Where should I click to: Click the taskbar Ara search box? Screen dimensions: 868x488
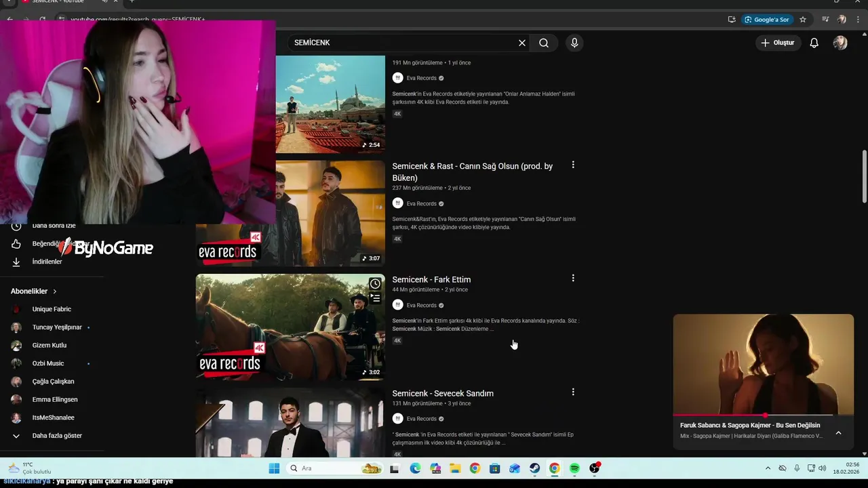click(x=334, y=468)
